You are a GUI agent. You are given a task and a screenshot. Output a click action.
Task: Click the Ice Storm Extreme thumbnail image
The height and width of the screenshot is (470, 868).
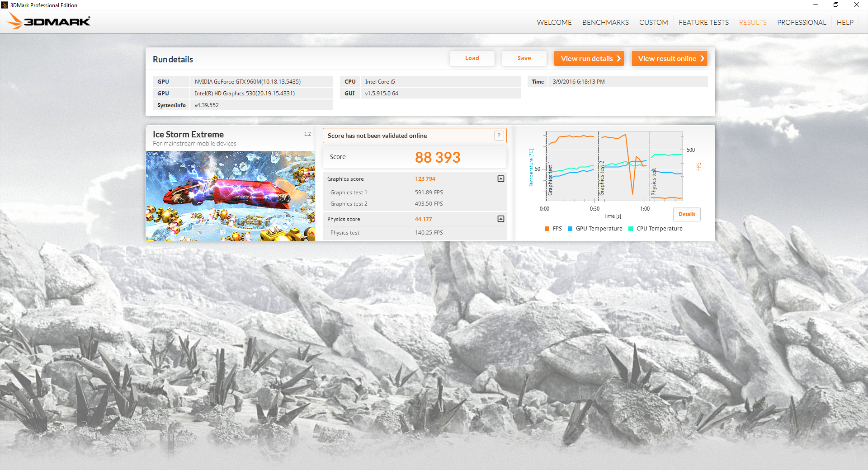[231, 196]
